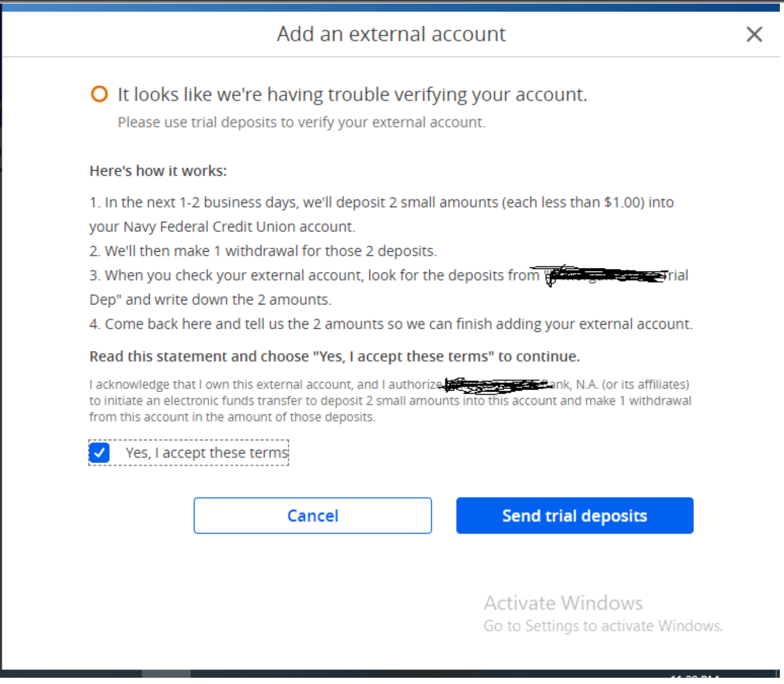Click step 2 about the withdrawal
Image resolution: width=784 pixels, height=684 pixels.
263,251
